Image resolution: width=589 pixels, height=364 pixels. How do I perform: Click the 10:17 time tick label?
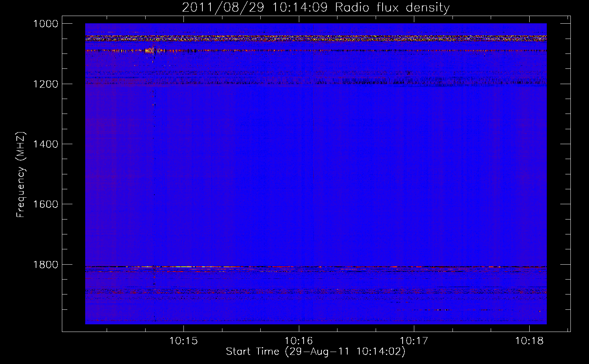(414, 341)
